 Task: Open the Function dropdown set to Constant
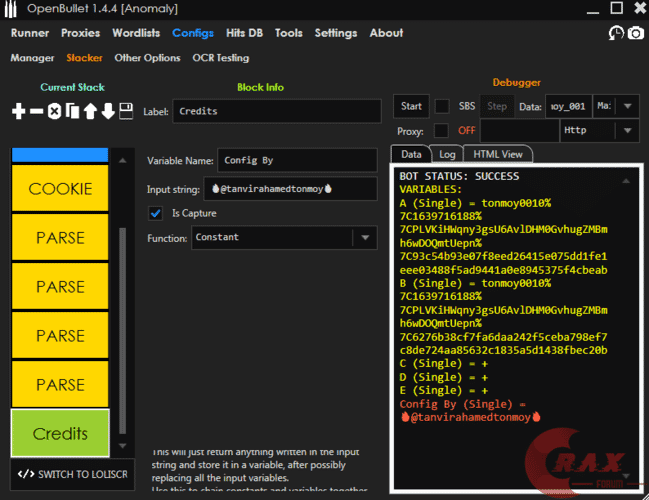[283, 238]
